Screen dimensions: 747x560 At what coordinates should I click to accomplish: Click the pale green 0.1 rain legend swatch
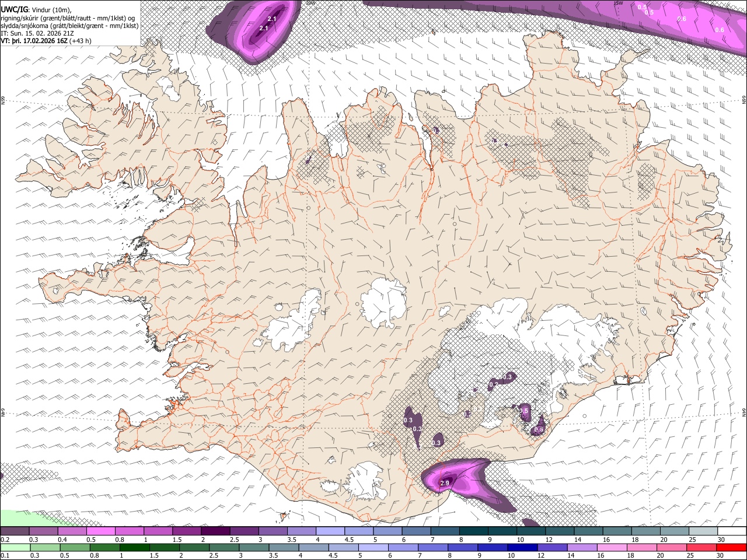click(15, 547)
